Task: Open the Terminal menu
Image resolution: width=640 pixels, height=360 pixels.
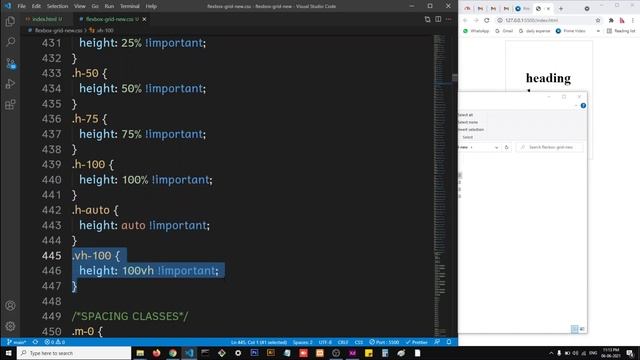Action: 130,6
